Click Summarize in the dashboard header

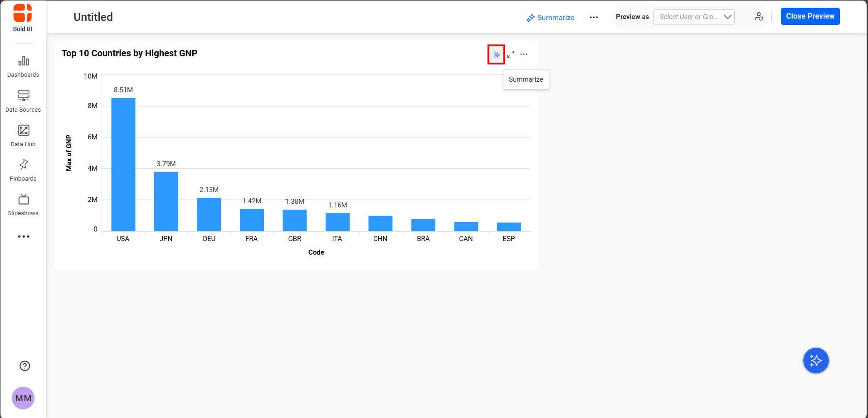pos(551,18)
